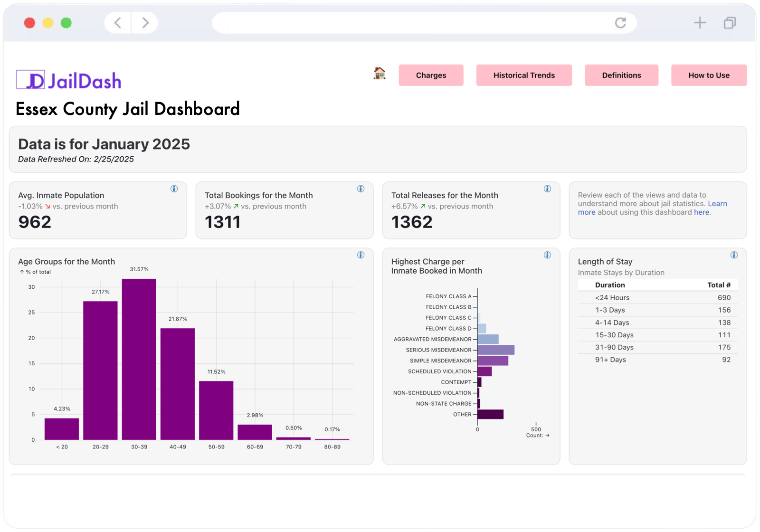760x532 pixels.
Task: Select the 30-39 age group bar
Action: point(139,359)
